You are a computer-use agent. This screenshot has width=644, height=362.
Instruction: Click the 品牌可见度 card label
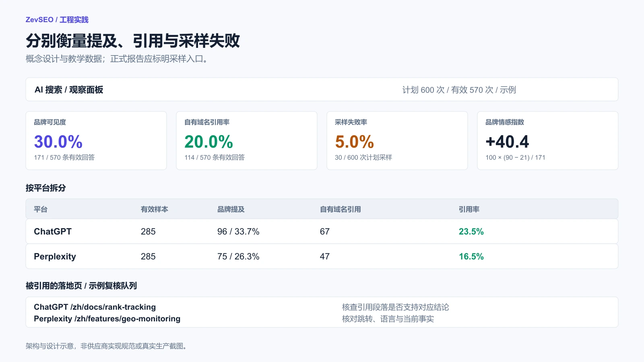tap(50, 122)
